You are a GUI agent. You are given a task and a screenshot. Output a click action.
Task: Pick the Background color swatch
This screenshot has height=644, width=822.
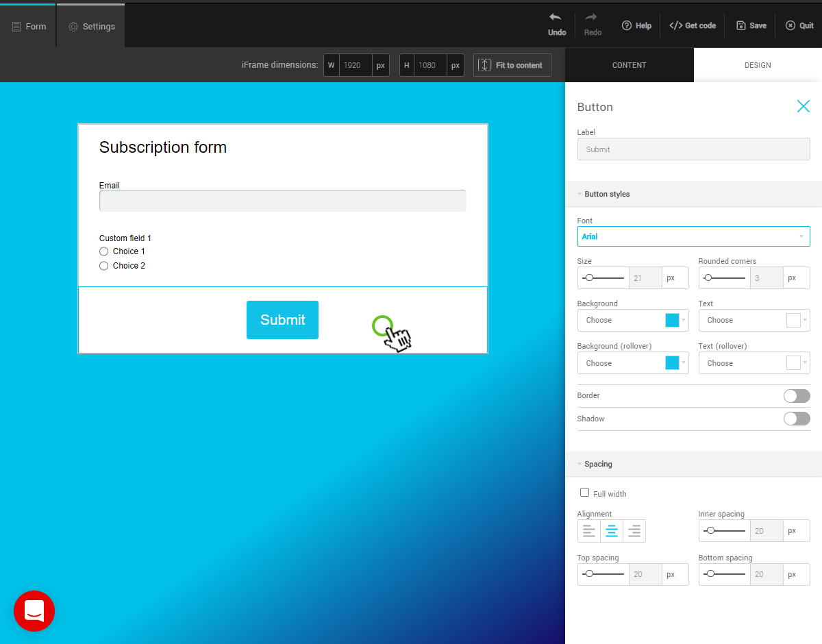coord(672,320)
